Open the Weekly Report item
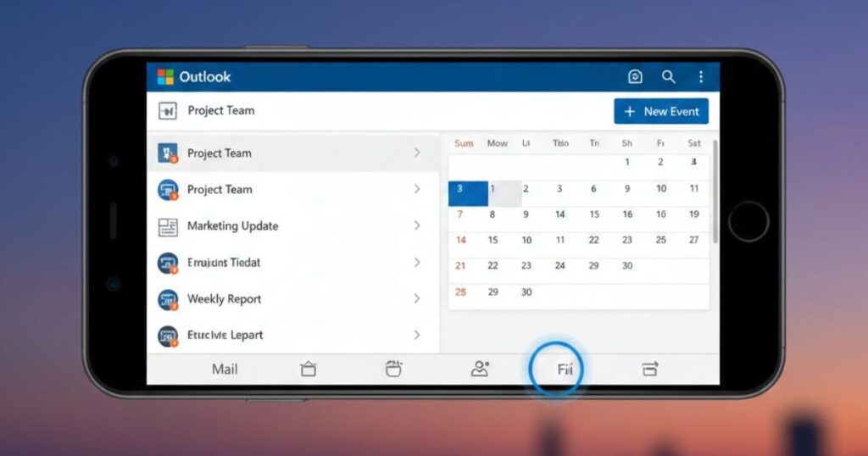The image size is (868, 456). click(x=292, y=299)
